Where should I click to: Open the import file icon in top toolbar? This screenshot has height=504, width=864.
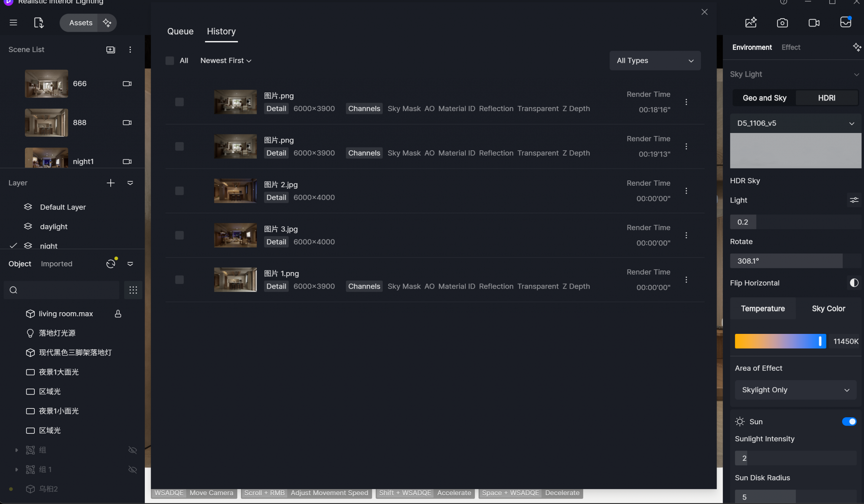click(39, 23)
